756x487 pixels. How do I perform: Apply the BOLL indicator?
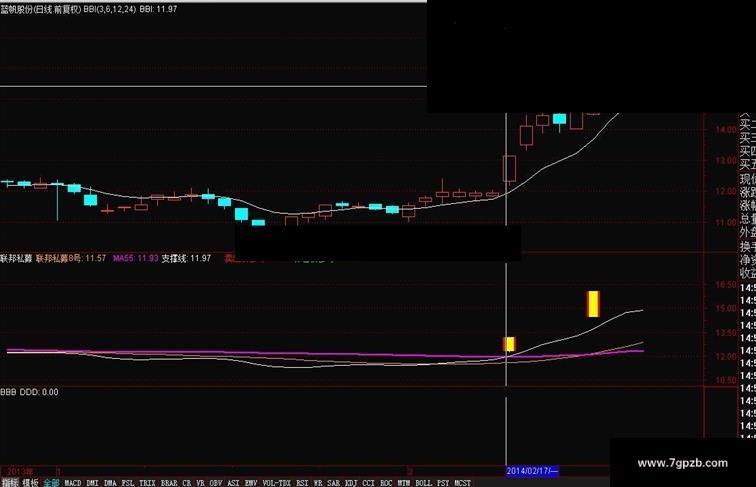click(x=424, y=483)
